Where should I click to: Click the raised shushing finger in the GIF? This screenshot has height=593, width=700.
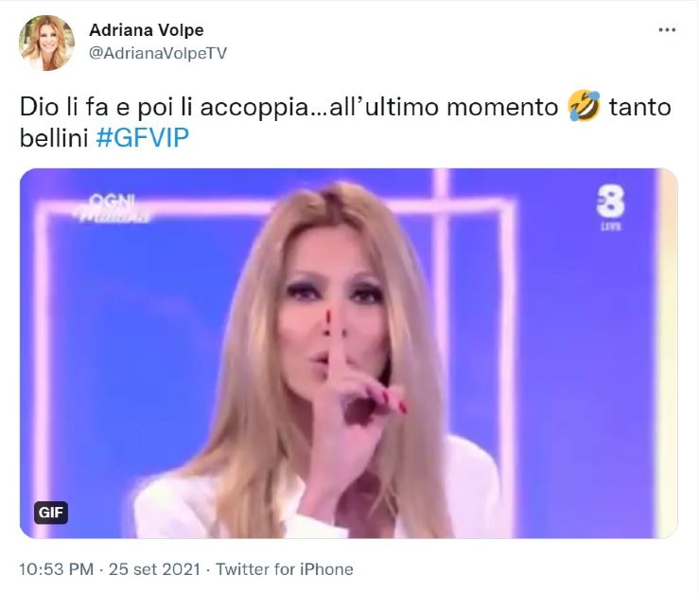click(335, 348)
